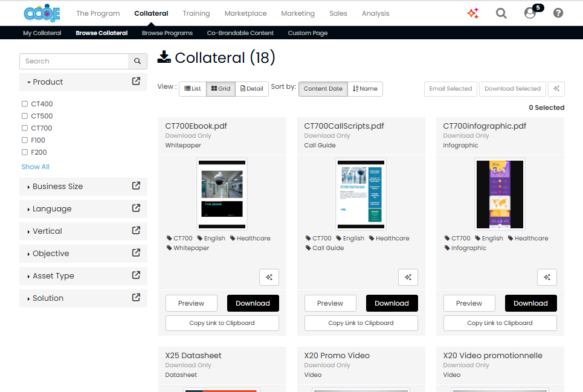Image resolution: width=583 pixels, height=392 pixels.
Task: Switch to Detail view
Action: tap(251, 88)
